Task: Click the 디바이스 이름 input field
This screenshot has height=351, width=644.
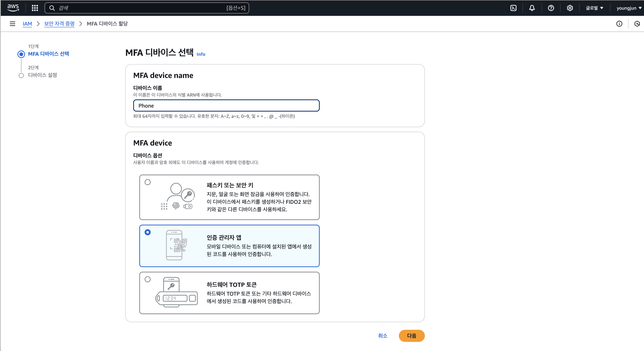Action: pyautogui.click(x=226, y=106)
